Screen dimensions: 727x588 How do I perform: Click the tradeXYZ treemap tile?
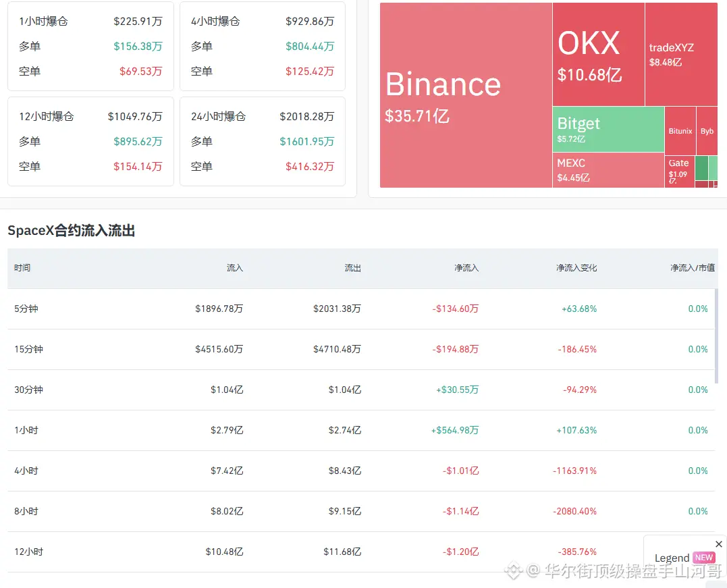click(681, 54)
